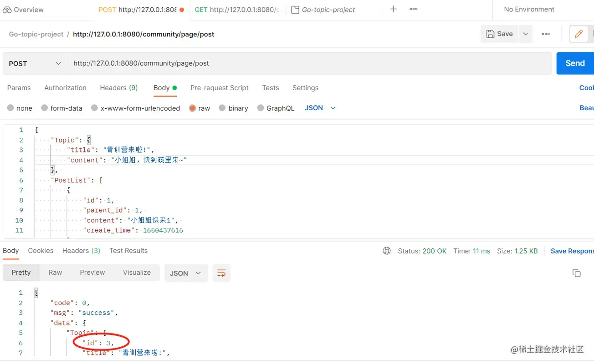Click the Status: 200 OK indicator
The height and width of the screenshot is (364, 594).
click(422, 251)
